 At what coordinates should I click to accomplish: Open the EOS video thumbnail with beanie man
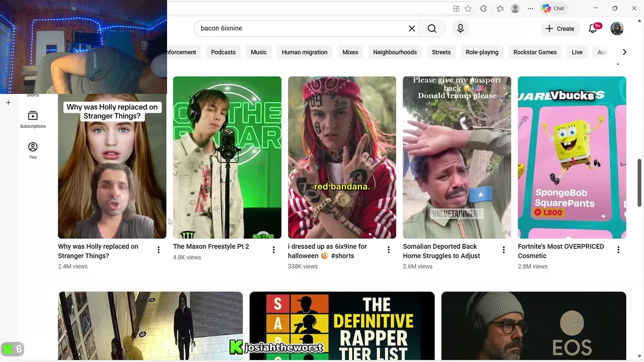(x=534, y=326)
